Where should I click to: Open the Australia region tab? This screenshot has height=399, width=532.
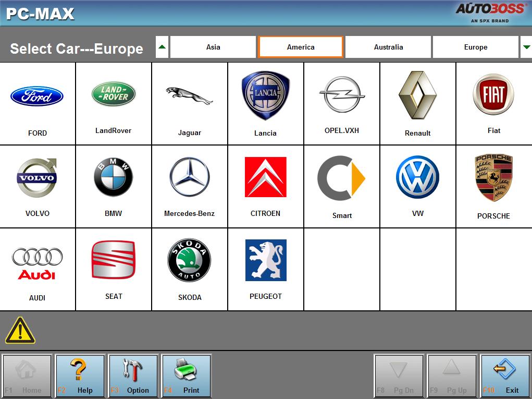(x=388, y=47)
